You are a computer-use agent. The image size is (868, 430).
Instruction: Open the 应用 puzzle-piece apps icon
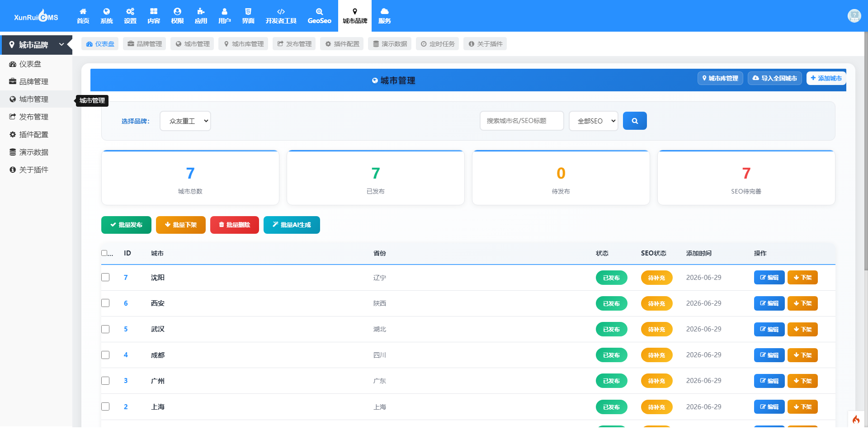coord(201,16)
